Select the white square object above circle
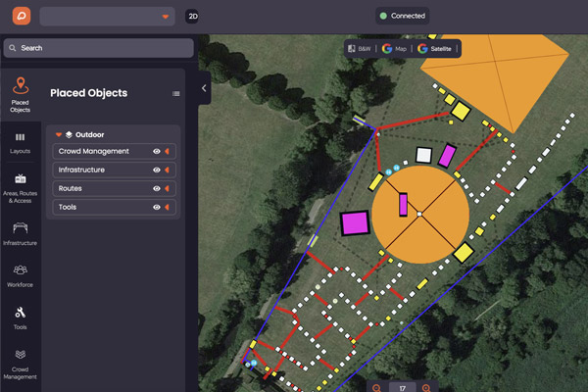 pos(424,155)
